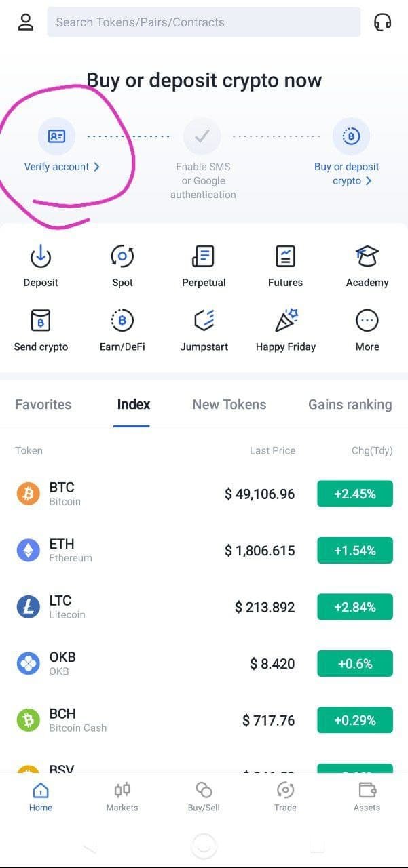Switch to the New Tokens tab
The height and width of the screenshot is (868, 408).
pyautogui.click(x=229, y=405)
